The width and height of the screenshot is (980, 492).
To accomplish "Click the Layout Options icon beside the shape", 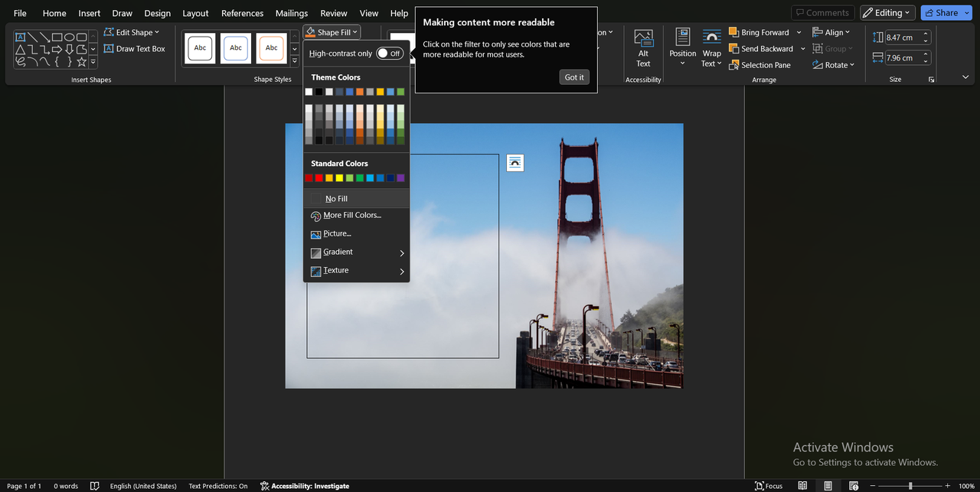I will point(515,162).
